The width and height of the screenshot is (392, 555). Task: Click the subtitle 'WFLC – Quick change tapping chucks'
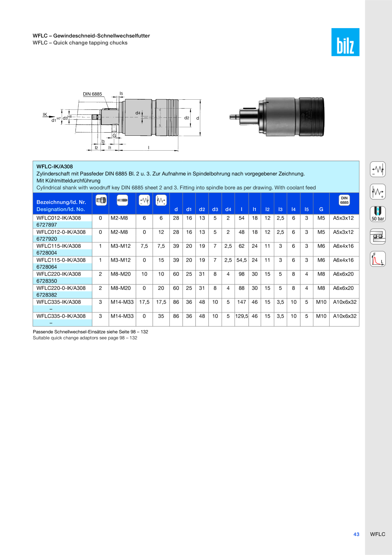(80, 43)
